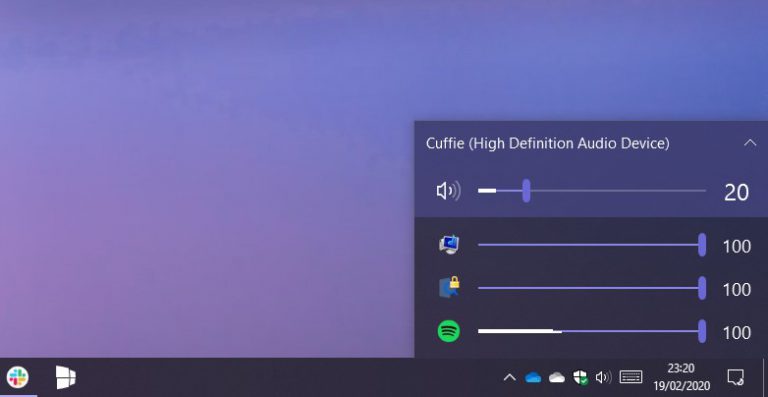The height and width of the screenshot is (397, 768).
Task: Click the master volume slider handle
Action: [526, 190]
